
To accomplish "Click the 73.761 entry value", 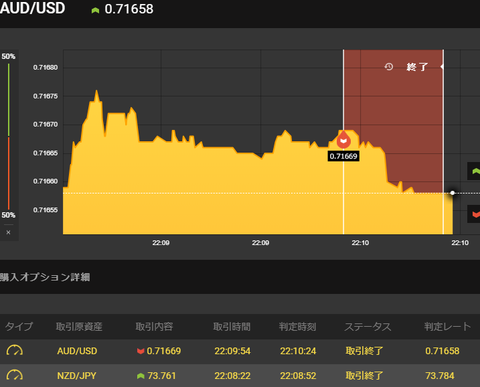I will point(162,376).
